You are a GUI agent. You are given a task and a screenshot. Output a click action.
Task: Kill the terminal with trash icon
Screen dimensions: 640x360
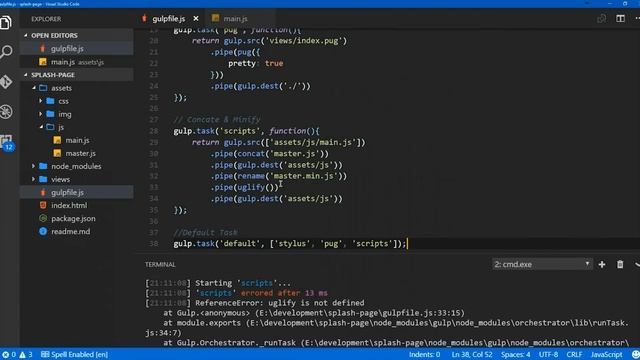620,264
